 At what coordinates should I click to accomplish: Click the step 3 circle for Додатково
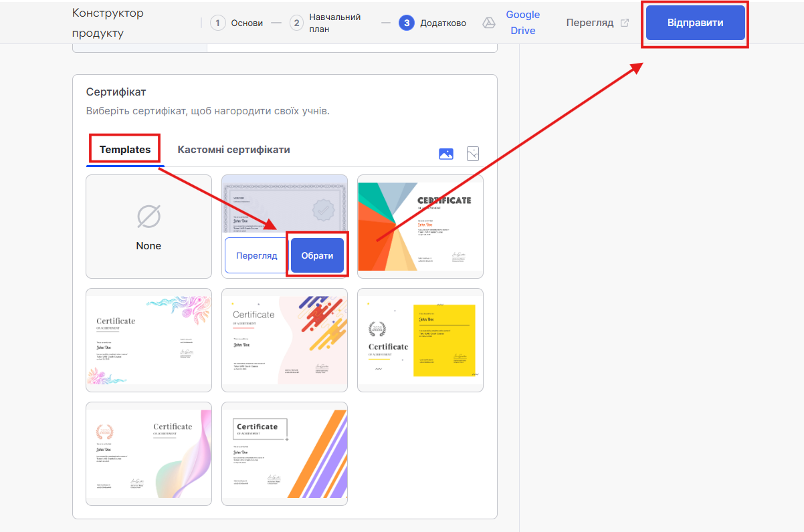pyautogui.click(x=406, y=23)
